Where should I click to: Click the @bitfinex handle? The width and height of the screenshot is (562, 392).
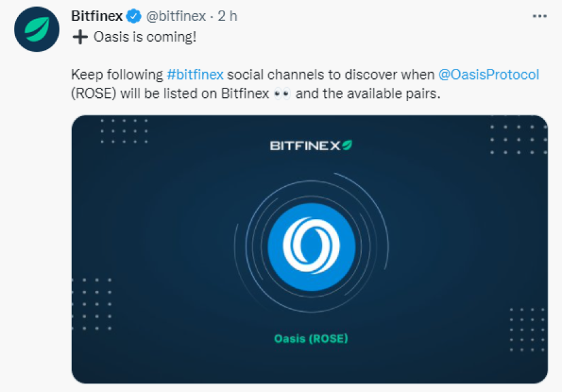(176, 16)
